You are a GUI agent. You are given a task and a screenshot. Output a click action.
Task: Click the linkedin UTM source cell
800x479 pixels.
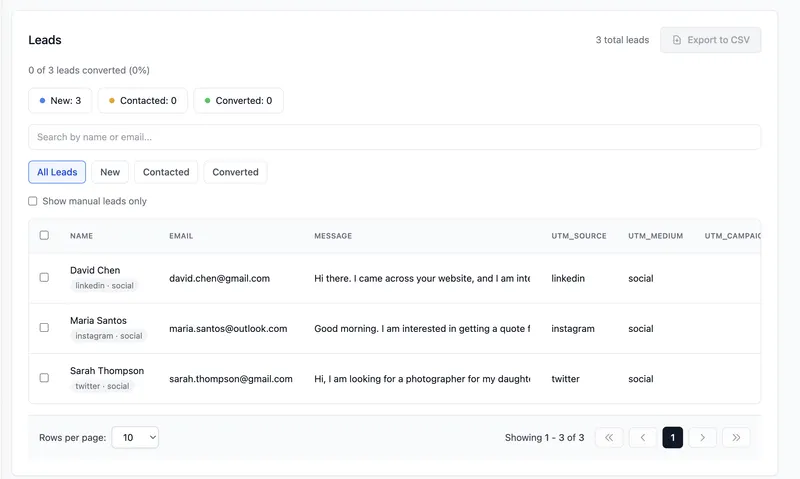click(x=568, y=279)
